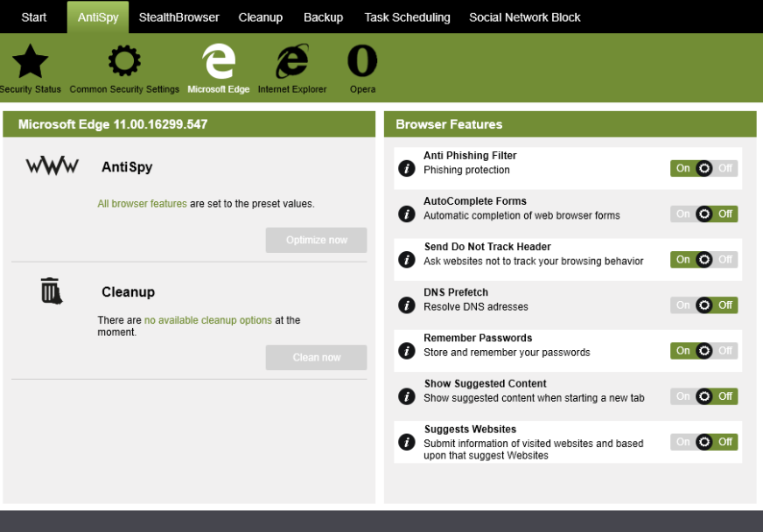Click the Optimize now button
The height and width of the screenshot is (532, 763).
[316, 240]
